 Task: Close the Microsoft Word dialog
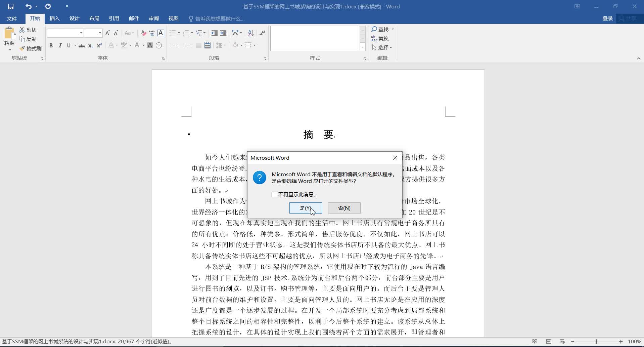pyautogui.click(x=395, y=158)
